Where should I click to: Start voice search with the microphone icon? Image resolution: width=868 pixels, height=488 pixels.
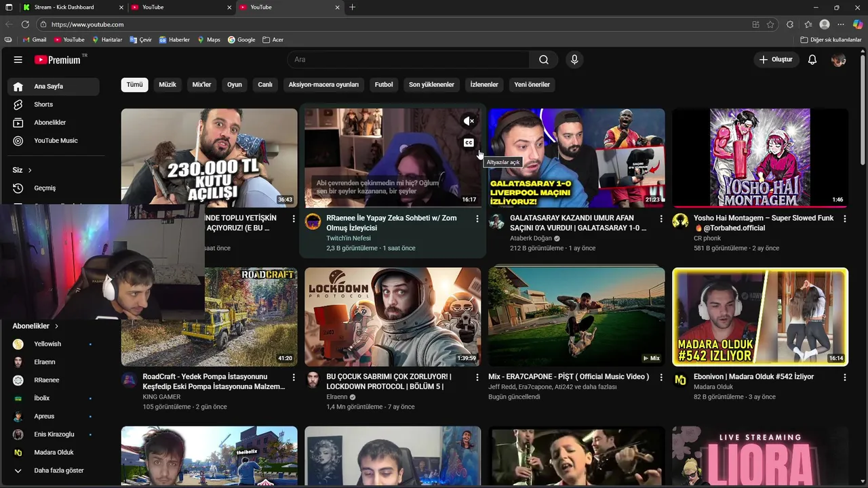pyautogui.click(x=574, y=60)
